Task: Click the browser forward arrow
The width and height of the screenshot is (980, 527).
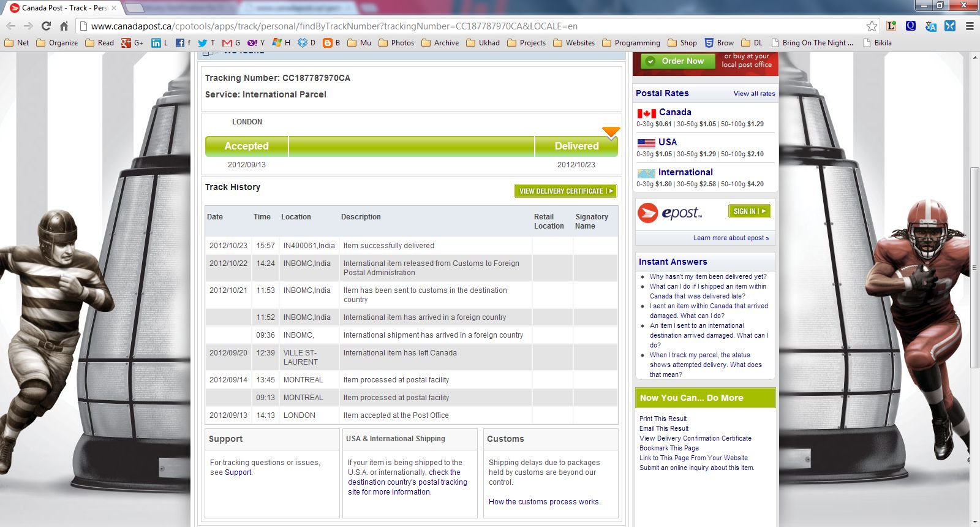Action: (x=28, y=26)
